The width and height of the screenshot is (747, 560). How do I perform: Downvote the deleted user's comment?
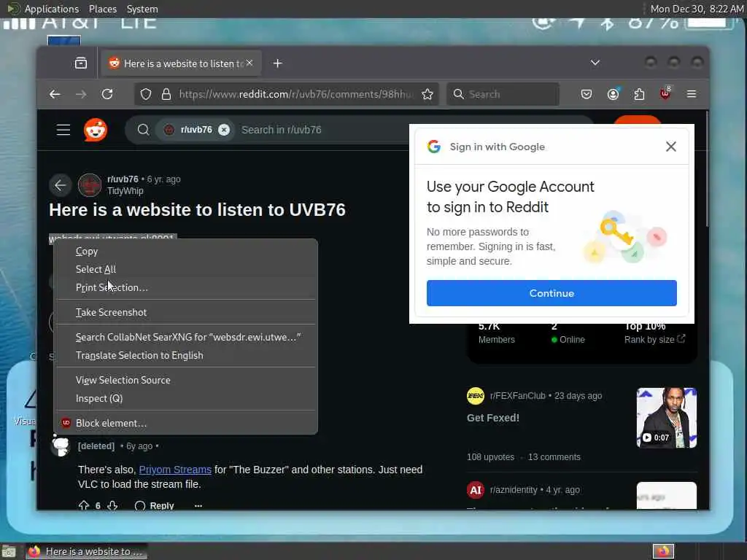pos(112,506)
